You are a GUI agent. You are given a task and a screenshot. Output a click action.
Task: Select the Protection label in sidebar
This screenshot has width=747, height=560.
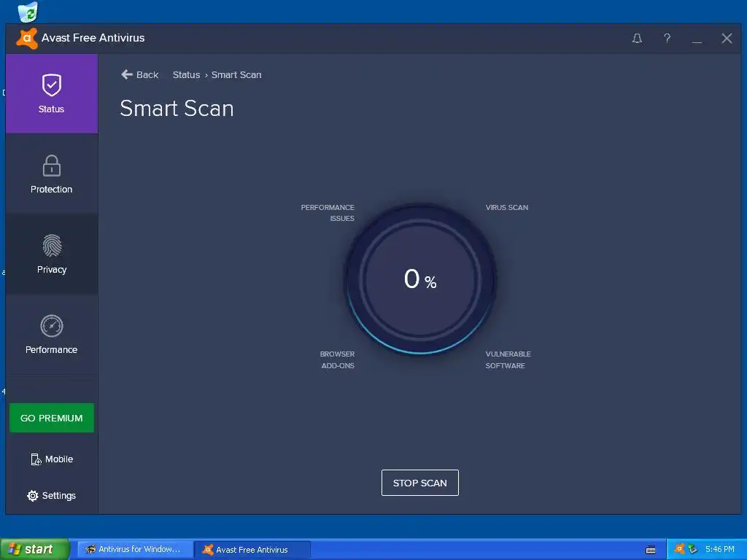(52, 189)
